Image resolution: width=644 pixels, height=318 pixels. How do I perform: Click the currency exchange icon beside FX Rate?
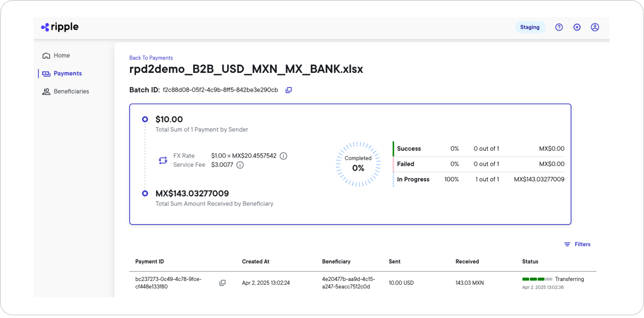point(163,160)
